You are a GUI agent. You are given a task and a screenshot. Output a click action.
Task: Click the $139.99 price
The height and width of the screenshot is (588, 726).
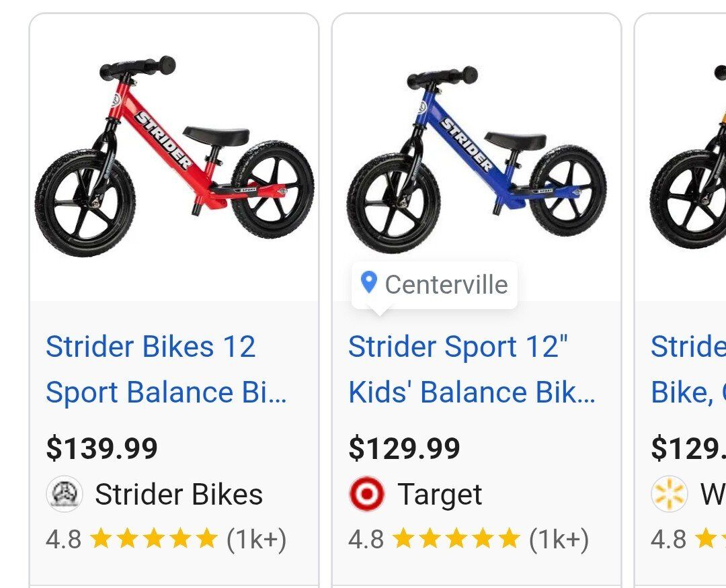click(x=102, y=448)
